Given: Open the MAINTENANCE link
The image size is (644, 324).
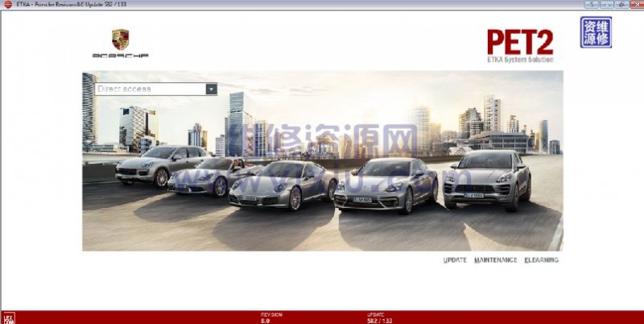Looking at the screenshot, I should click(495, 260).
